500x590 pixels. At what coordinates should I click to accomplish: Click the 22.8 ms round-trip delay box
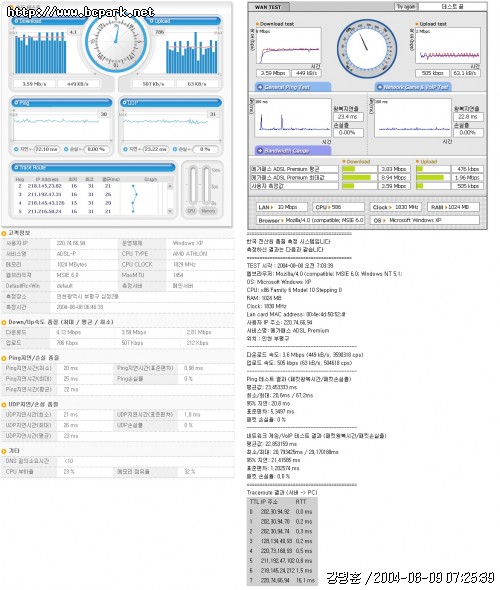[468, 117]
